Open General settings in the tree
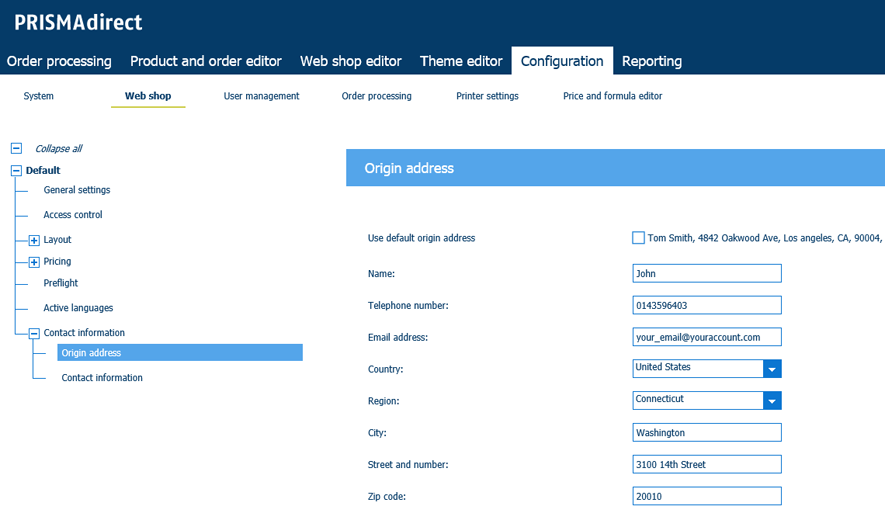 click(x=77, y=190)
